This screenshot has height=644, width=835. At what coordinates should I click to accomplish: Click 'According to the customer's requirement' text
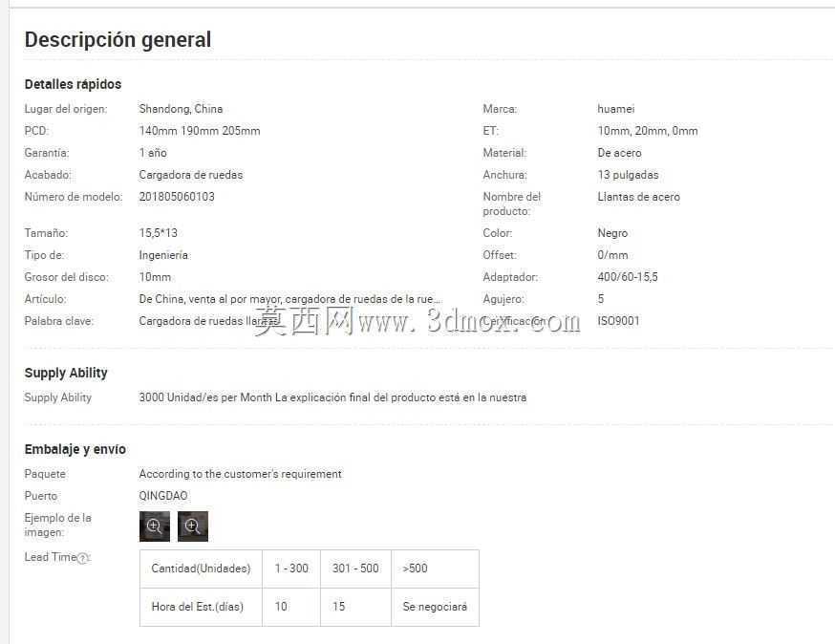240,474
